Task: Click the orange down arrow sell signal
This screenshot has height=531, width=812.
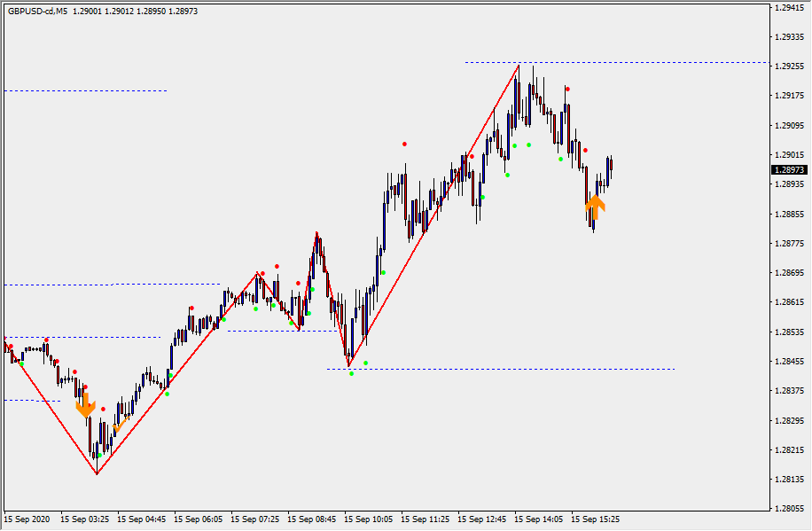Action: coord(85,406)
